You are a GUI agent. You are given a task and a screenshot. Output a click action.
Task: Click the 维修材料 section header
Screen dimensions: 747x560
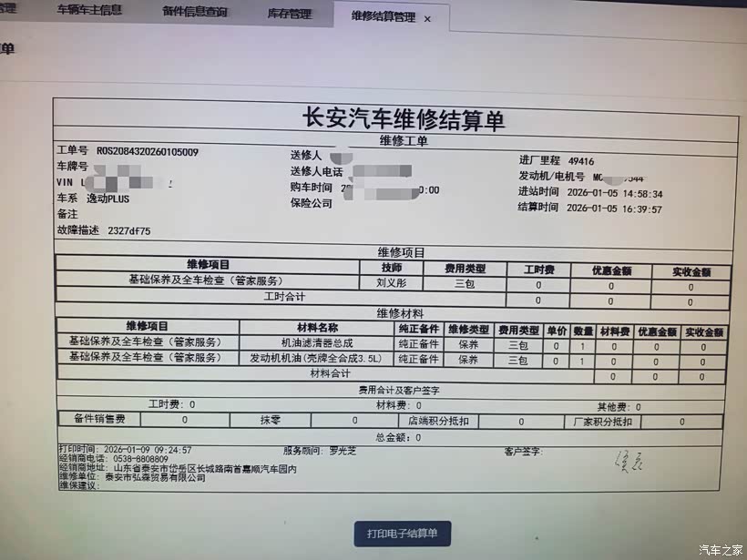coord(400,313)
